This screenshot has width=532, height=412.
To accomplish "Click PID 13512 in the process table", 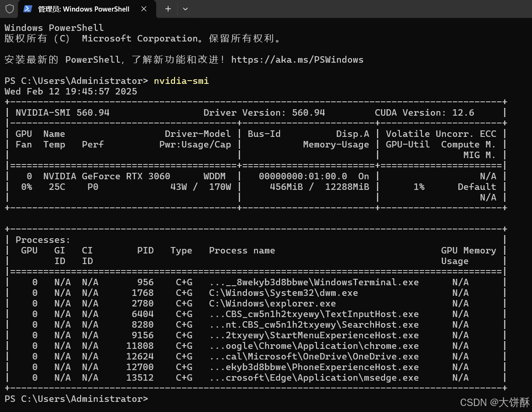I will tap(140, 378).
